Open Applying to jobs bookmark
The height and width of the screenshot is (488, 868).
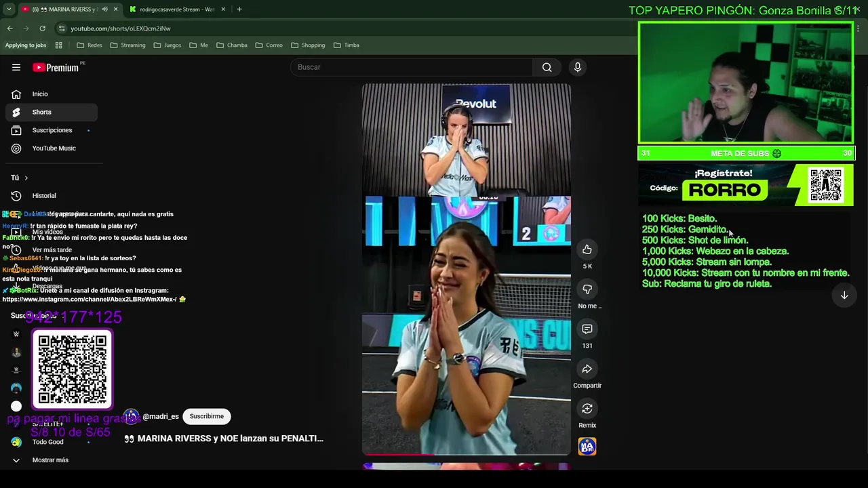[26, 45]
